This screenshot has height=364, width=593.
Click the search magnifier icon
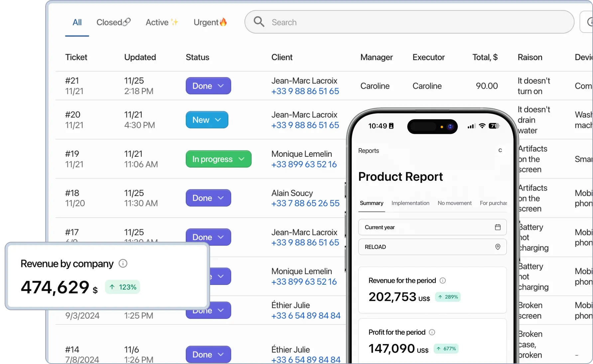click(259, 22)
